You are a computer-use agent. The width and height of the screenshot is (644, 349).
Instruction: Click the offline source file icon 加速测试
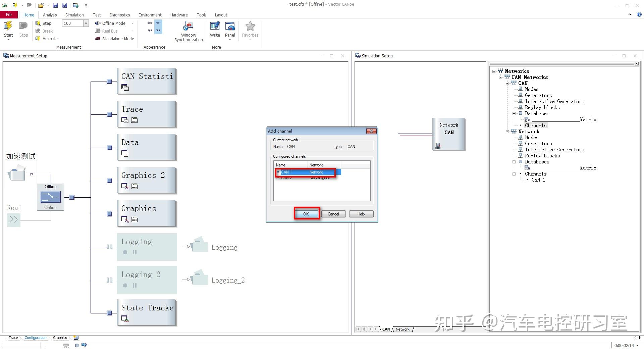pyautogui.click(x=16, y=173)
